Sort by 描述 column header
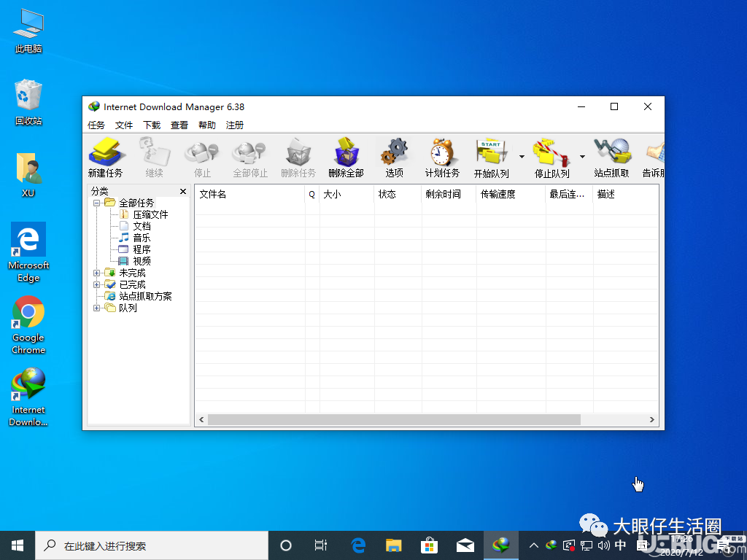The width and height of the screenshot is (747, 560). (626, 194)
